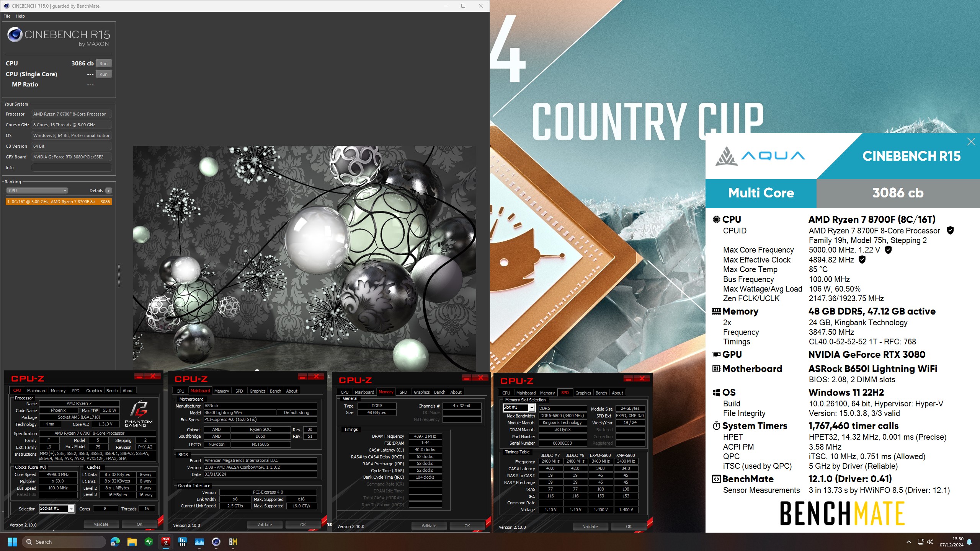Open the Cinebench File menu
This screenshot has width=980, height=551.
[7, 16]
